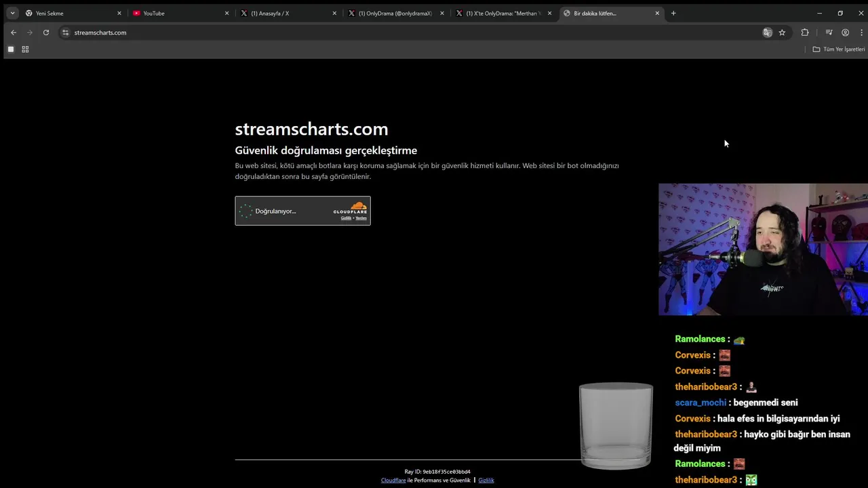Click the Cloudflare logo in widget

coord(350,208)
